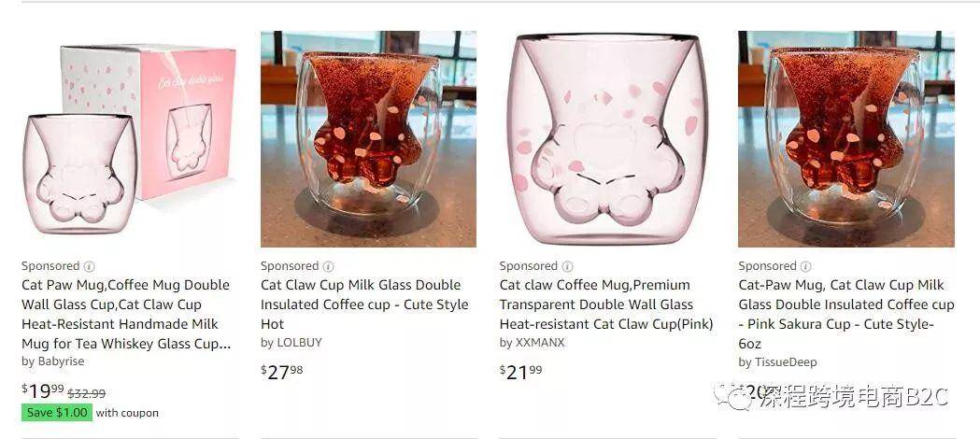Open the Cat claw Coffee Mug, Premium title
This screenshot has height=439, width=980.
click(606, 304)
